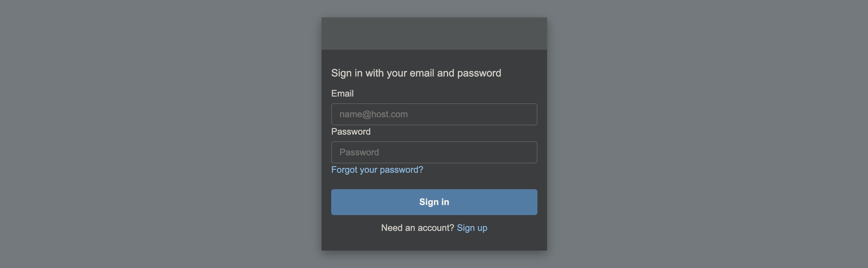Activate the field with Password placeholder
Viewport: 868px width, 268px height.
(434, 152)
